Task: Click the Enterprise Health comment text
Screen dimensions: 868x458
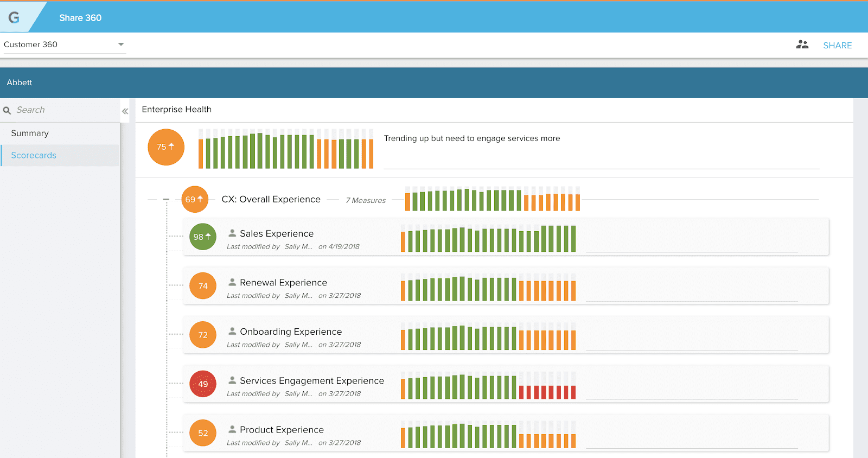Action: click(471, 138)
